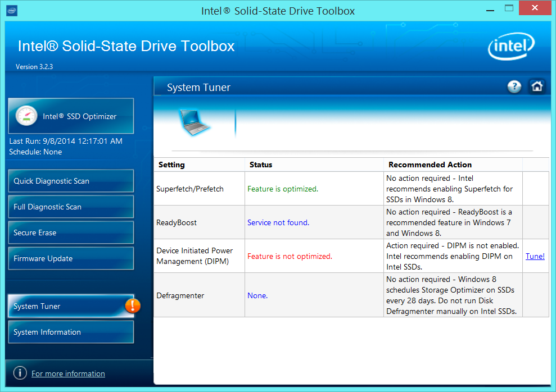Click the laptop icon in System Tuner panel
The image size is (556, 392).
coord(194,122)
